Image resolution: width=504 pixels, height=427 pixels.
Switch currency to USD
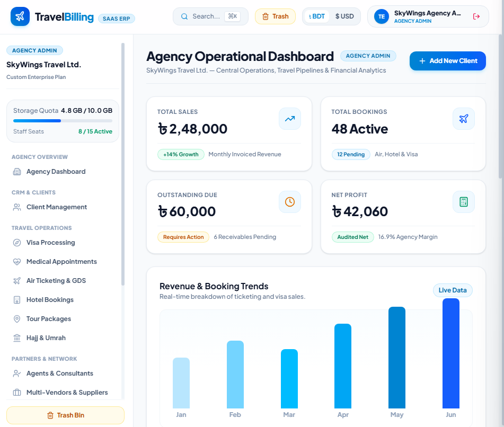[344, 16]
